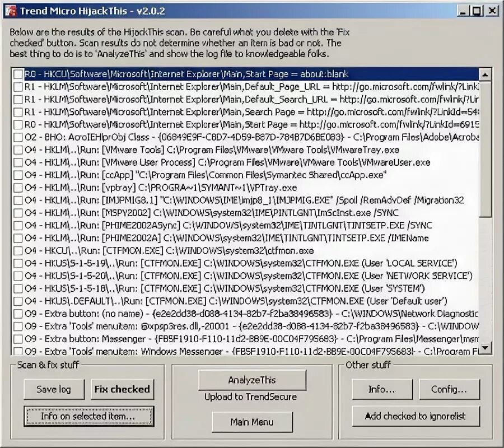This screenshot has width=504, height=448.
Task: Select the @xpsp3res.dll,-20001 Tools menuitem row
Action: pos(251,326)
